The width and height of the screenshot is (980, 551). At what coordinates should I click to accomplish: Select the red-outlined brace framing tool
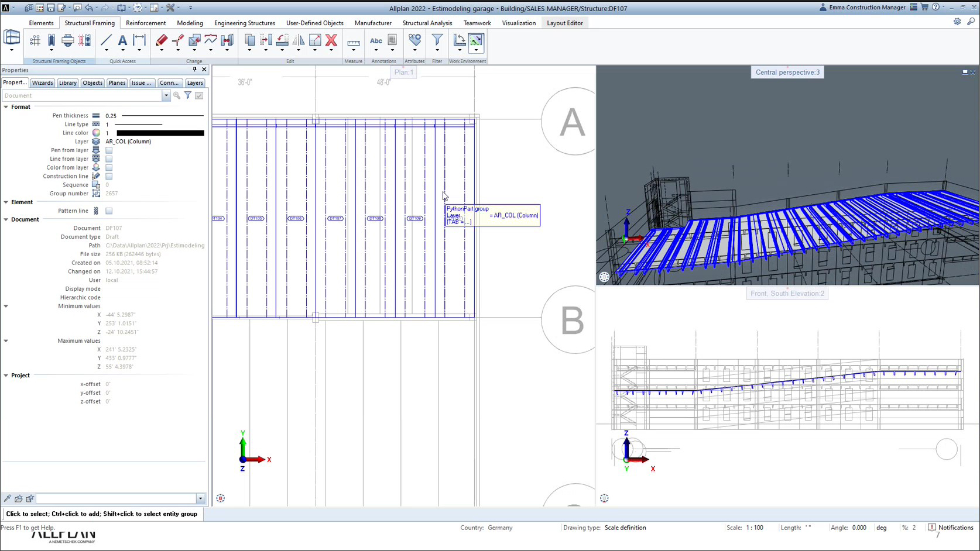[84, 40]
